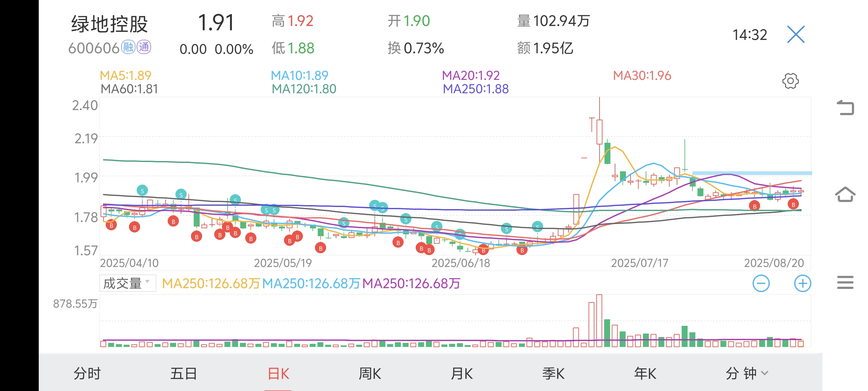The width and height of the screenshot is (868, 391).
Task: Tap the MA120:1.80 indicator label
Action: pos(304,89)
